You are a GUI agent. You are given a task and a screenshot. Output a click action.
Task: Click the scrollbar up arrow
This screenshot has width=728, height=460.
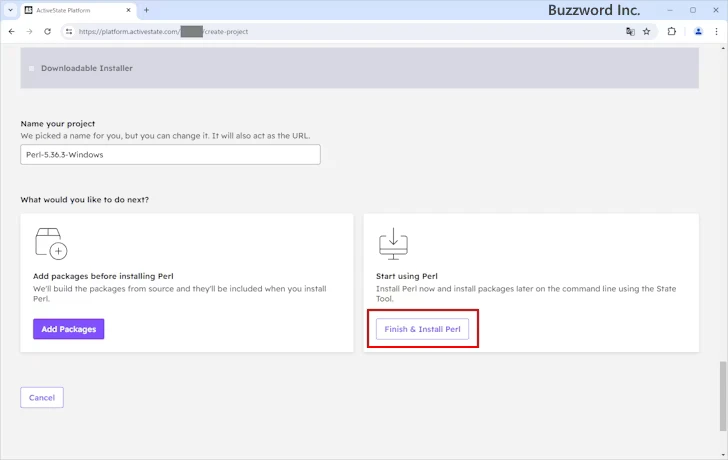tap(723, 48)
